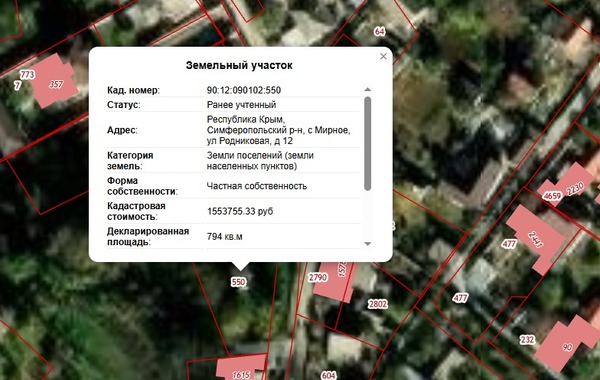Click the status value Ранее учтенный
The width and height of the screenshot is (600, 380).
pyautogui.click(x=241, y=104)
